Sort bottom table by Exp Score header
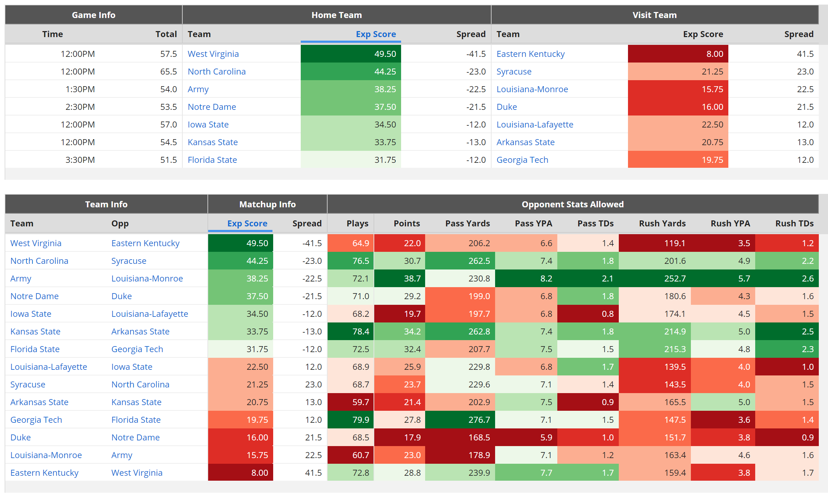This screenshot has height=504, width=828. click(247, 224)
